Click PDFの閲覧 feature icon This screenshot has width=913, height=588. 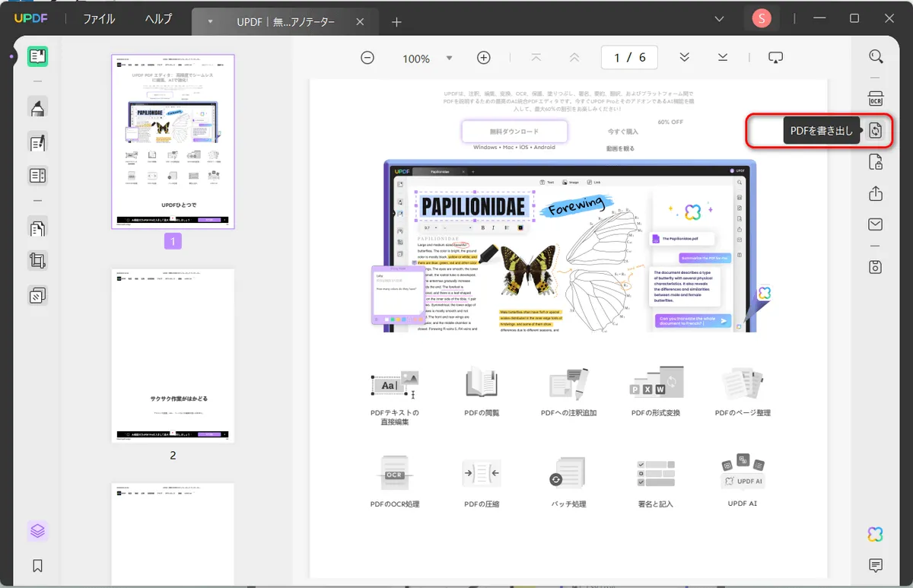(x=482, y=383)
